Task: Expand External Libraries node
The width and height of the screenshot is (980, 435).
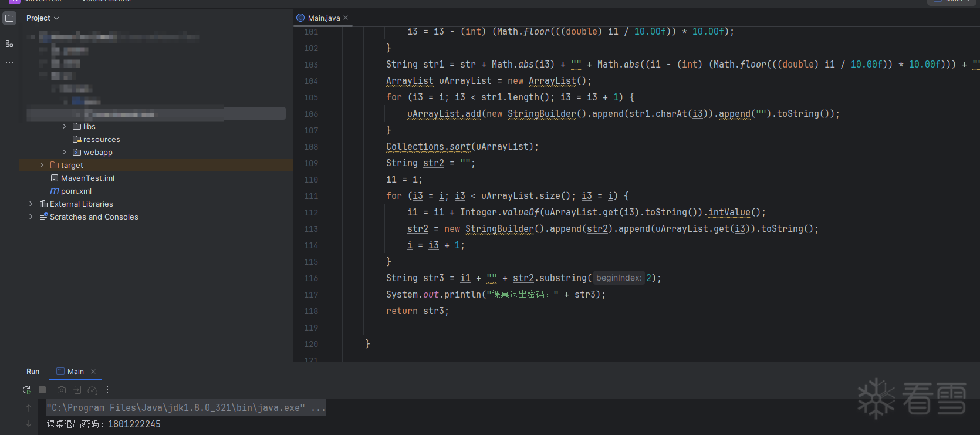Action: tap(31, 204)
